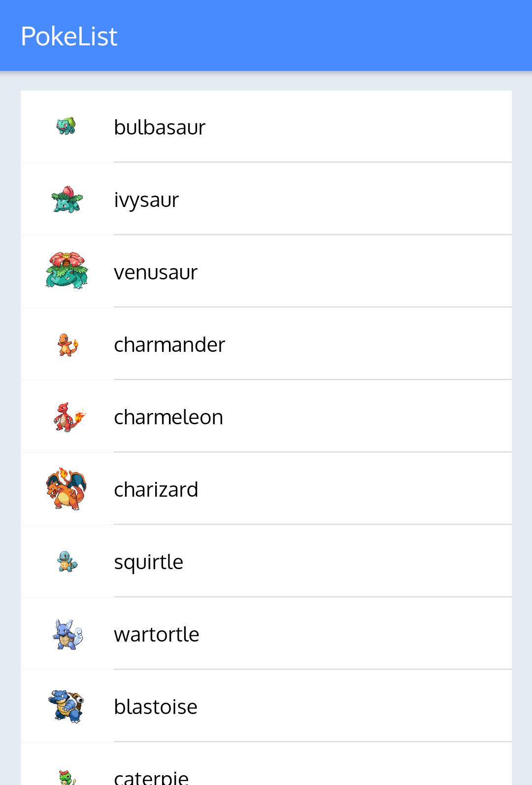The image size is (532, 785).
Task: Choose blastoise name label
Action: [x=156, y=707]
